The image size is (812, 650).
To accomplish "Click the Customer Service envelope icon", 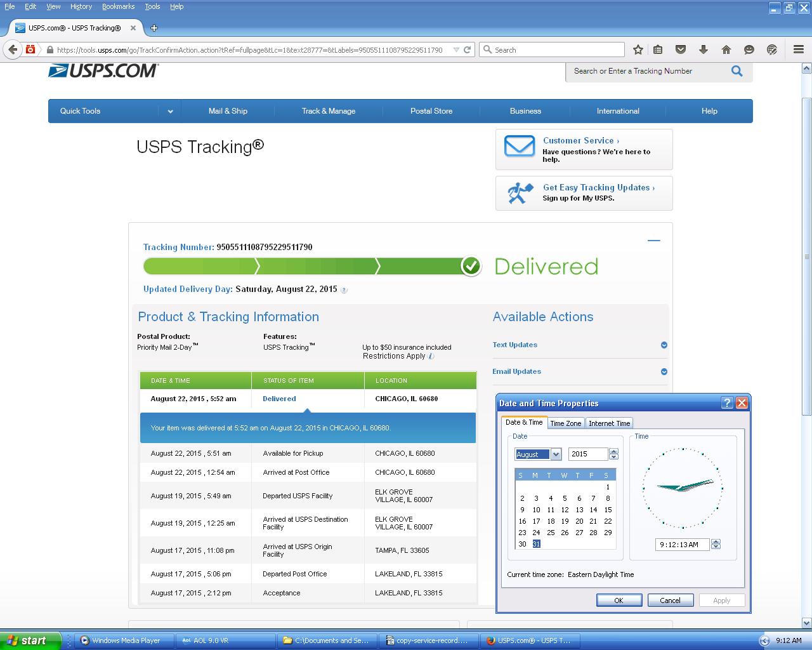I will 520,146.
